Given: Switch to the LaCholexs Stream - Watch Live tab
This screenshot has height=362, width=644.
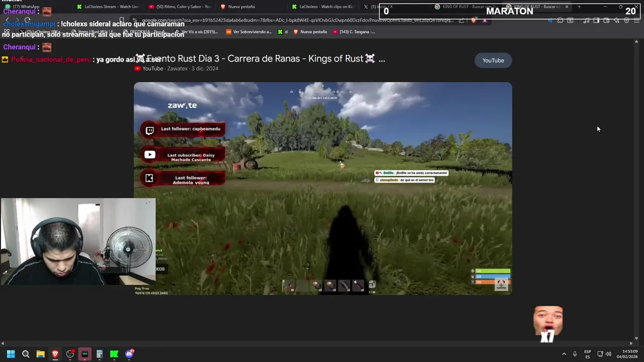Looking at the screenshot, I should coord(108,7).
